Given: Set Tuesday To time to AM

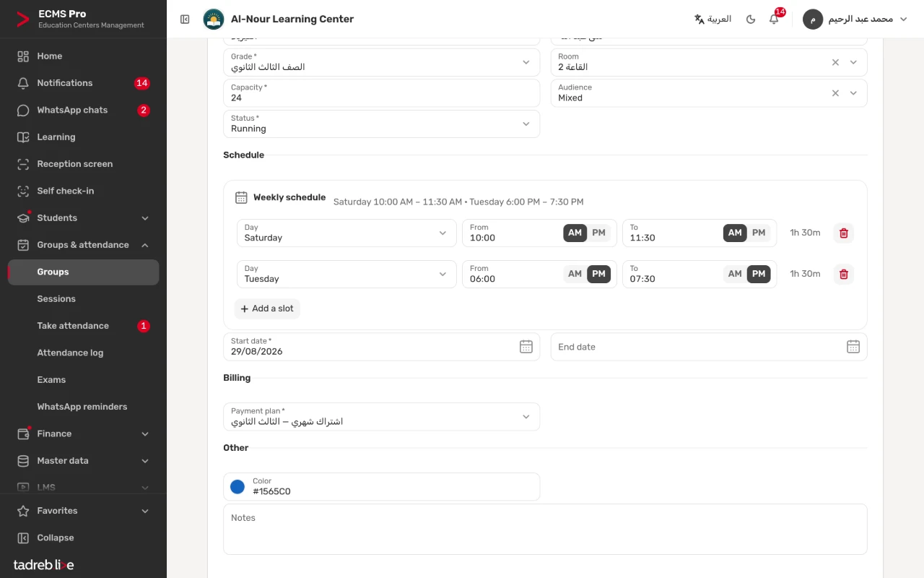Looking at the screenshot, I should coord(735,274).
